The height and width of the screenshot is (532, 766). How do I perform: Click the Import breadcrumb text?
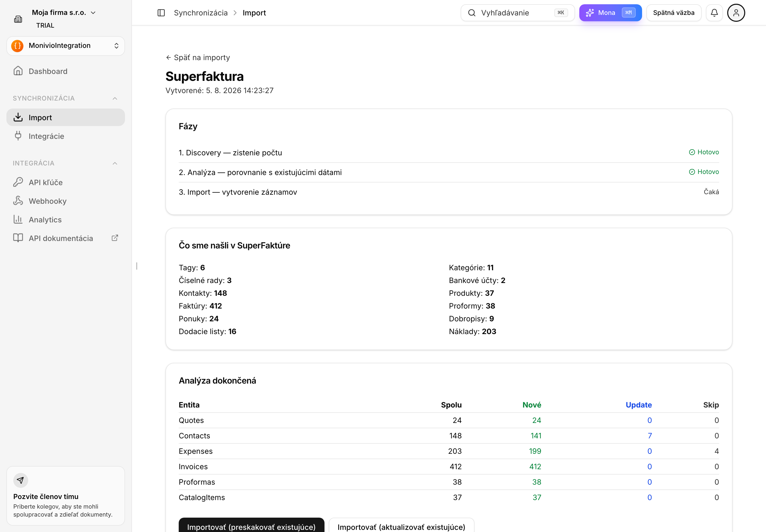click(254, 13)
